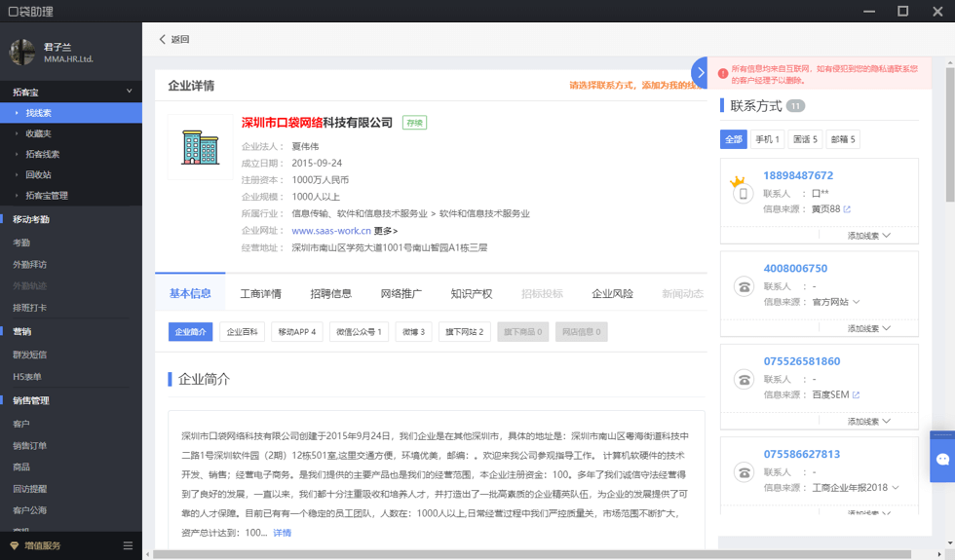Click the telephone icon for 4008006750
955x560 pixels.
coord(744,286)
